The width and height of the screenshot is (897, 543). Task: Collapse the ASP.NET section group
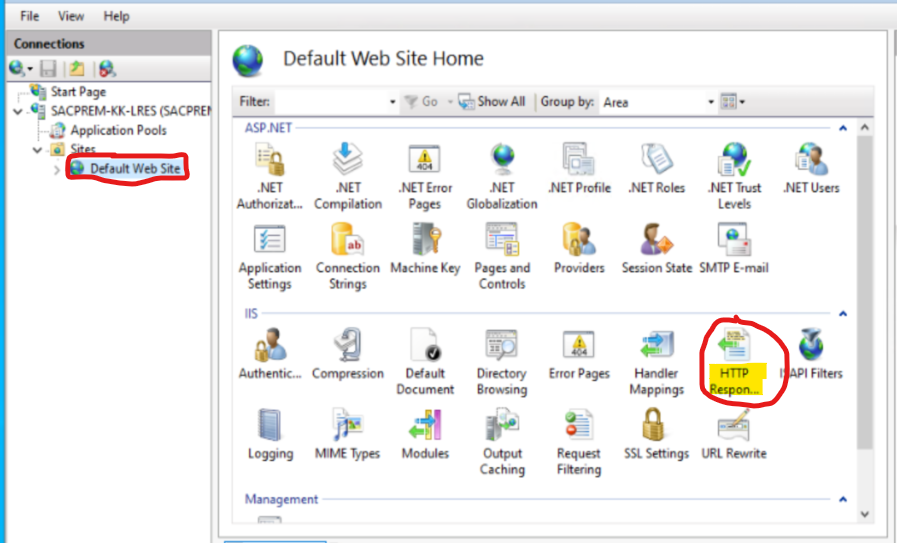pos(842,128)
